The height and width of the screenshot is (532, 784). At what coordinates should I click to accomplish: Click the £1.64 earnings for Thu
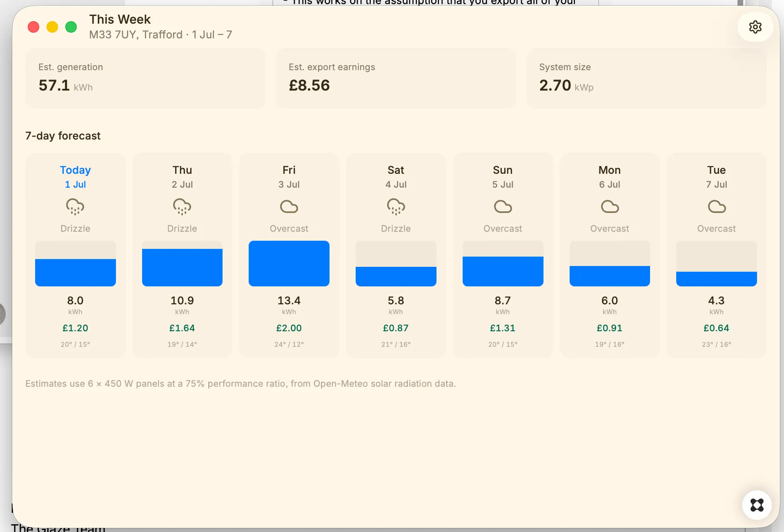(x=182, y=328)
